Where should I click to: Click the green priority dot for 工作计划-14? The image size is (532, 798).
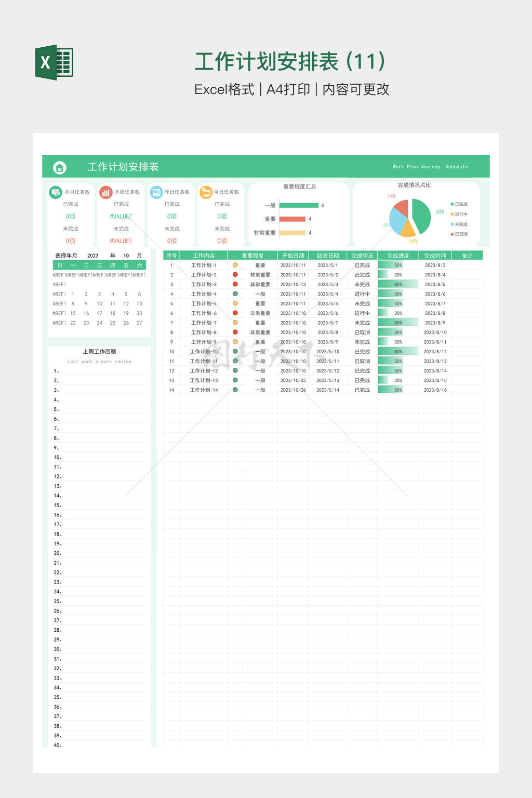235,390
